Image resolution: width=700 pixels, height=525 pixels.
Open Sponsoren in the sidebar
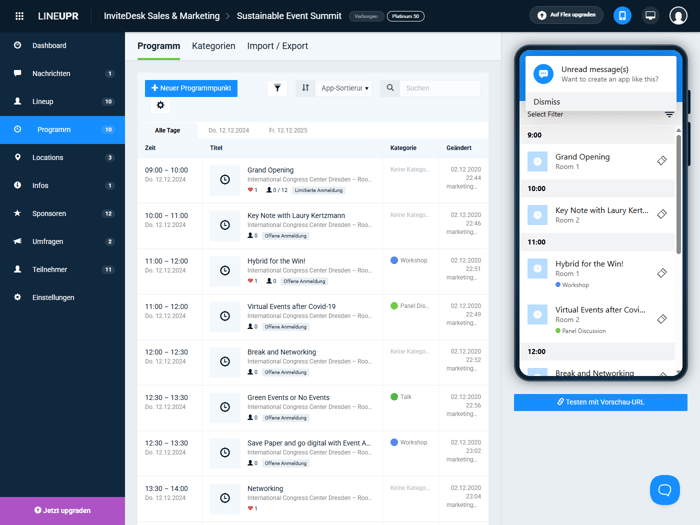pos(50,213)
